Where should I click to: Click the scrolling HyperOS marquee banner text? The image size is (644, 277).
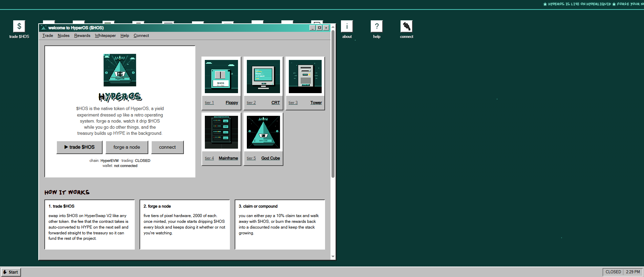click(593, 4)
